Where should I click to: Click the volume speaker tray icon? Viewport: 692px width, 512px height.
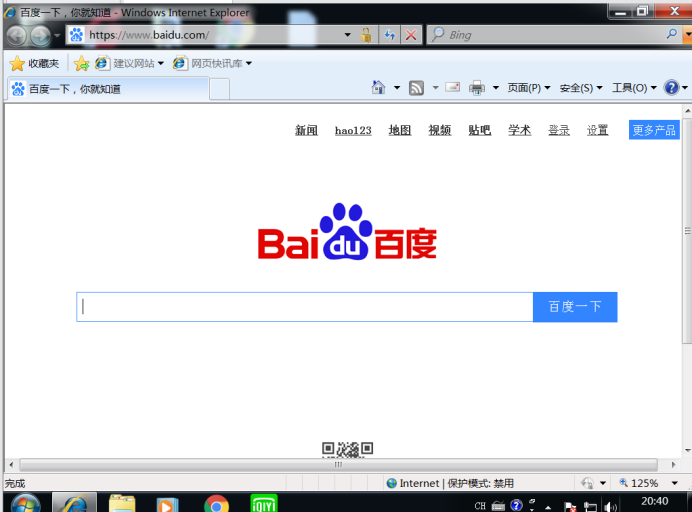point(610,507)
